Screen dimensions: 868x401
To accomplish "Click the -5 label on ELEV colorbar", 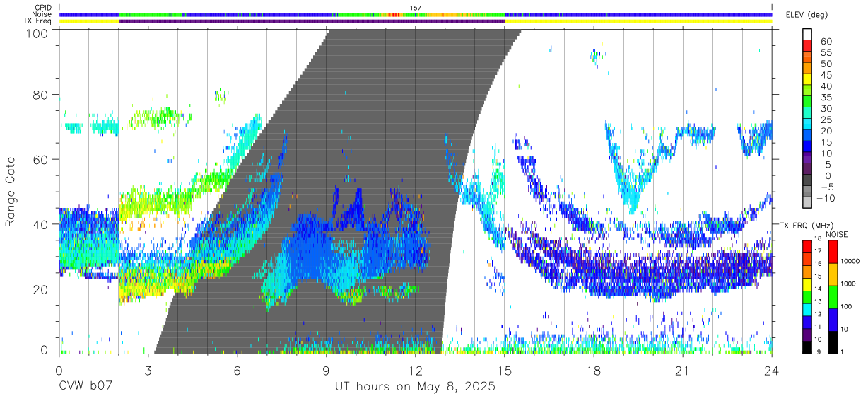I will 826,187.
